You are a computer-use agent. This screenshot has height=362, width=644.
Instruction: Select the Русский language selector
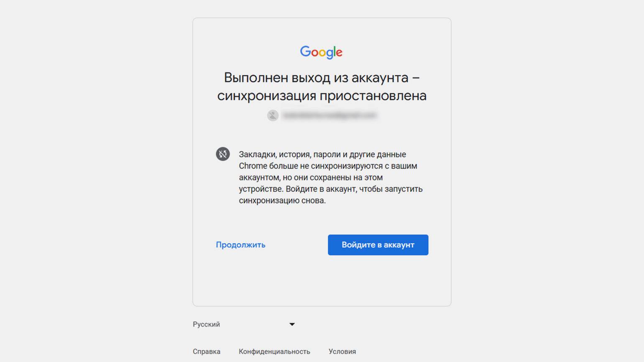244,324
